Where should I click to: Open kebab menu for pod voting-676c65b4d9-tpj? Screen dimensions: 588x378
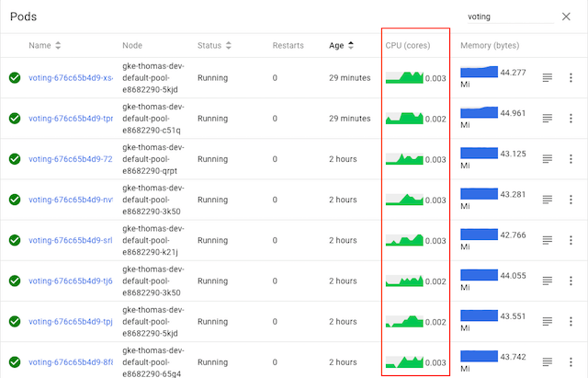[x=570, y=321]
